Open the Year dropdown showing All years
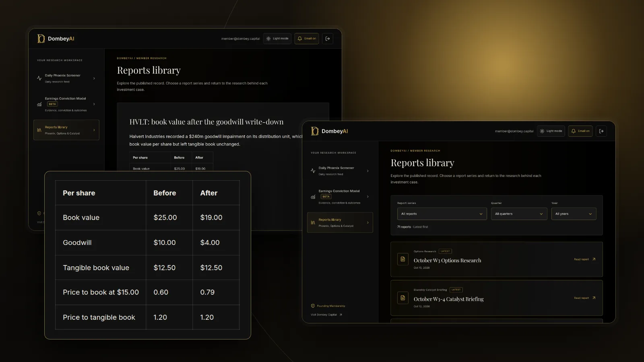Viewport: 644px width, 362px height. (x=574, y=214)
